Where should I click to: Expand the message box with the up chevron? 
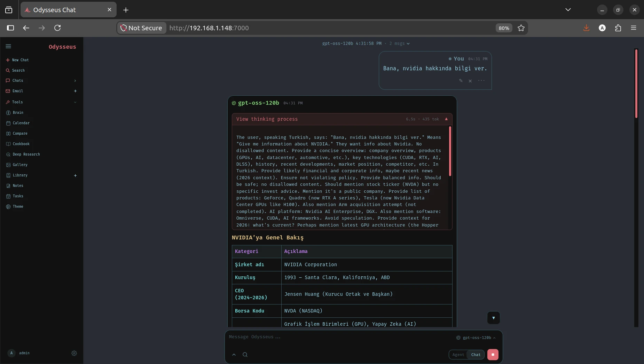point(234,355)
